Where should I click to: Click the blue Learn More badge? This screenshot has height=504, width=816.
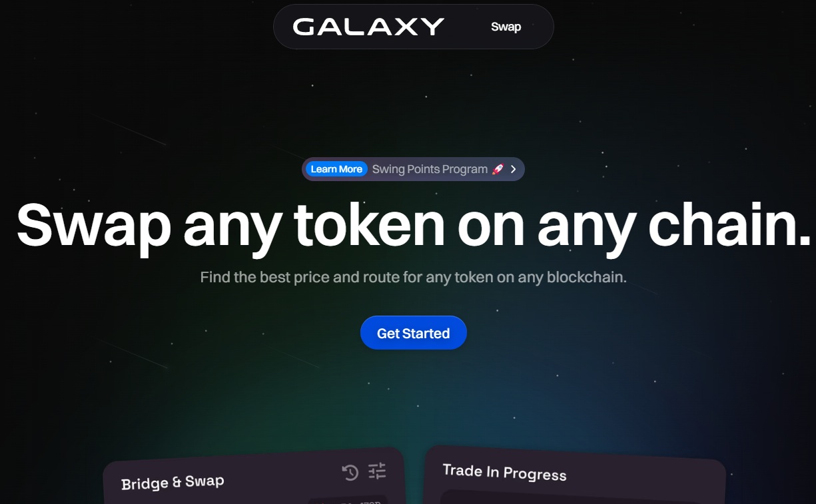point(336,169)
